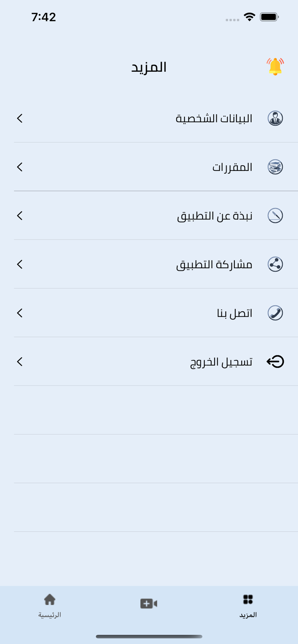The width and height of the screenshot is (298, 644).
Task: Click the personal data profile icon
Action: tap(275, 118)
